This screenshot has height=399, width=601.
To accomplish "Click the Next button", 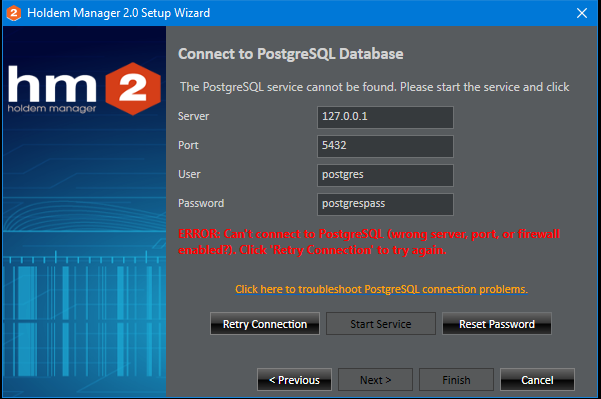I will pyautogui.click(x=375, y=380).
